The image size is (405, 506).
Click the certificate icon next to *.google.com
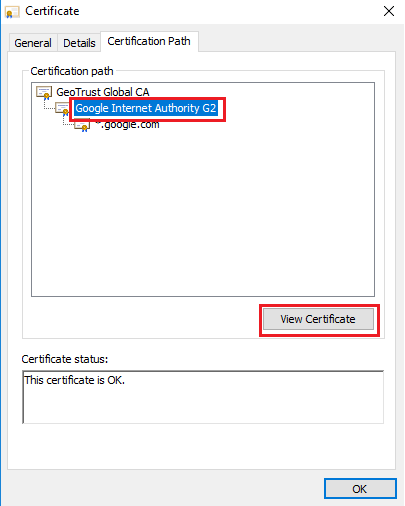coord(82,125)
